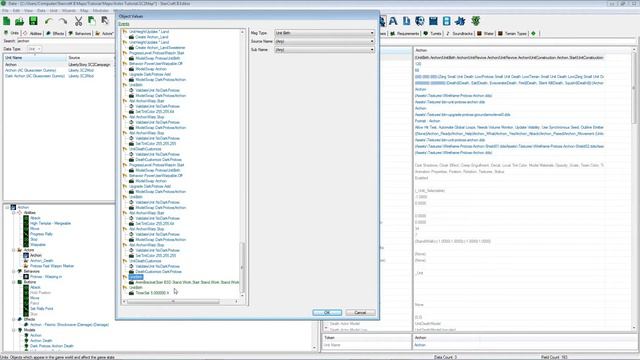Screen dimensions: 640x360
Task: Click the light blue filmstrip toolbar icon
Action: click(447, 21)
